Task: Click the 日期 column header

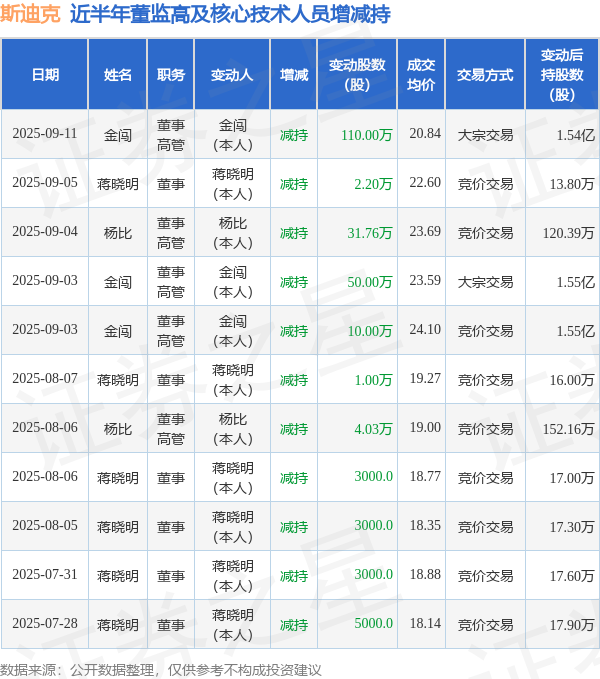Action: (45, 74)
